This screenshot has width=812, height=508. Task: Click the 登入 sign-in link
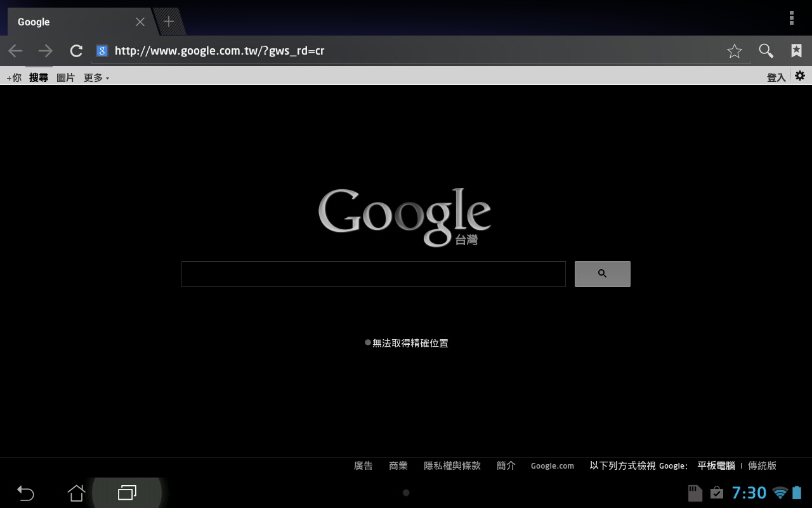point(776,77)
